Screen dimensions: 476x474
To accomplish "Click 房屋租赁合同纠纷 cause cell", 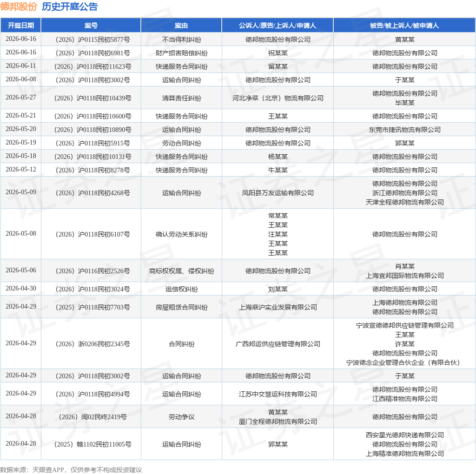I will click(x=181, y=307).
